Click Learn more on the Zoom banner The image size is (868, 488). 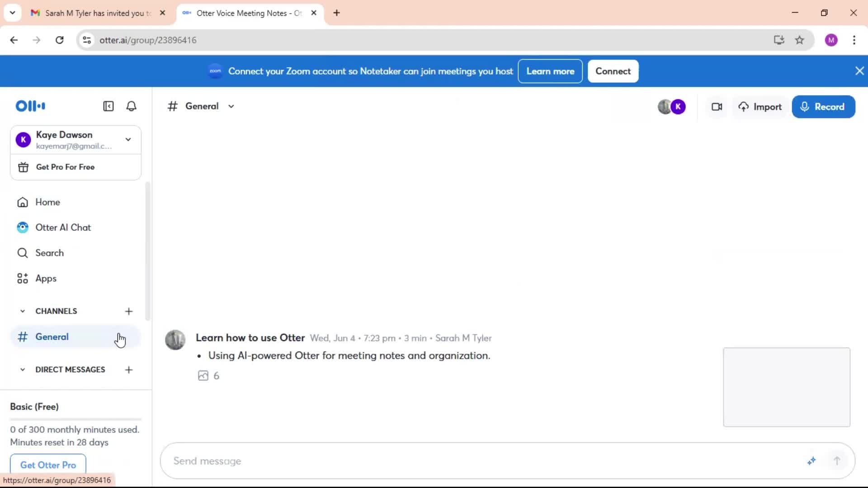click(550, 71)
